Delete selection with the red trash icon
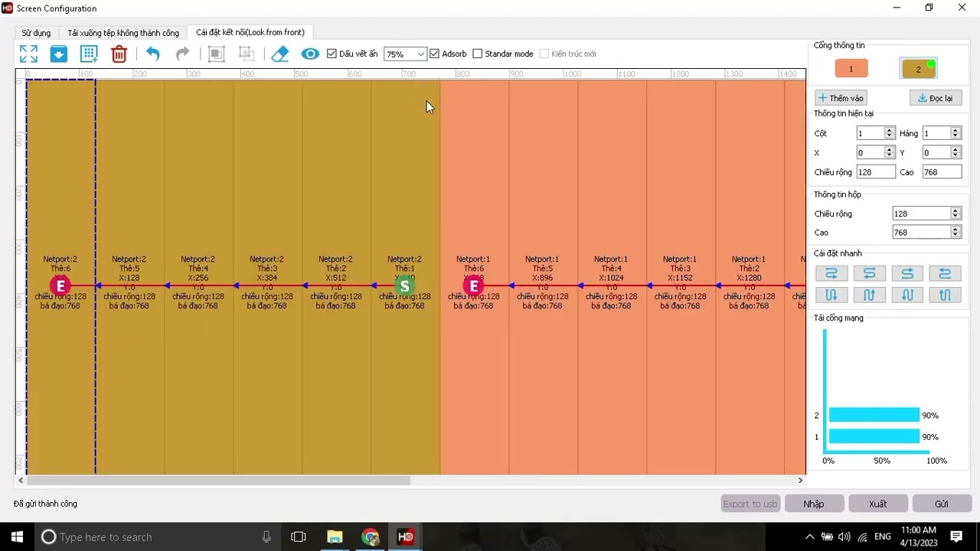This screenshot has height=551, width=980. tap(119, 54)
